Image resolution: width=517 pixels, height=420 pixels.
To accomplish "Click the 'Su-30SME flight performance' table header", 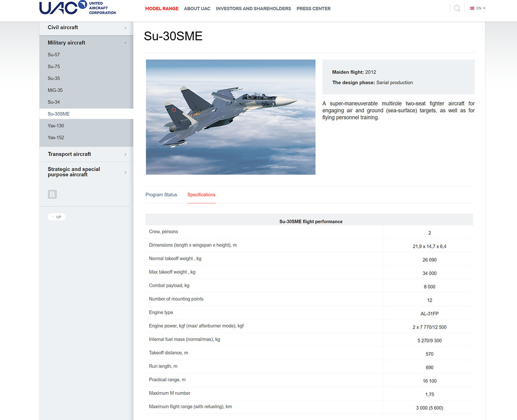I will (x=311, y=222).
